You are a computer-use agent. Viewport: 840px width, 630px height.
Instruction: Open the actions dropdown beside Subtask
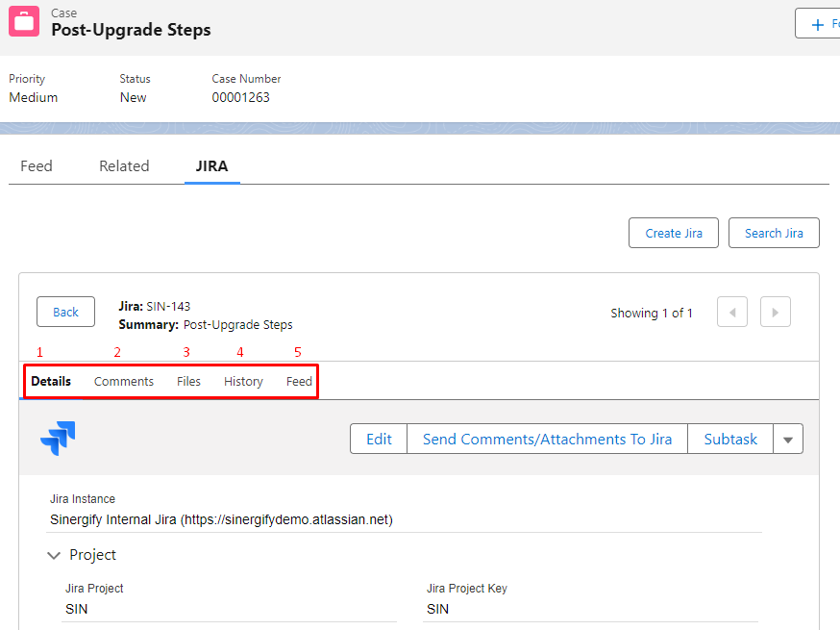point(787,440)
